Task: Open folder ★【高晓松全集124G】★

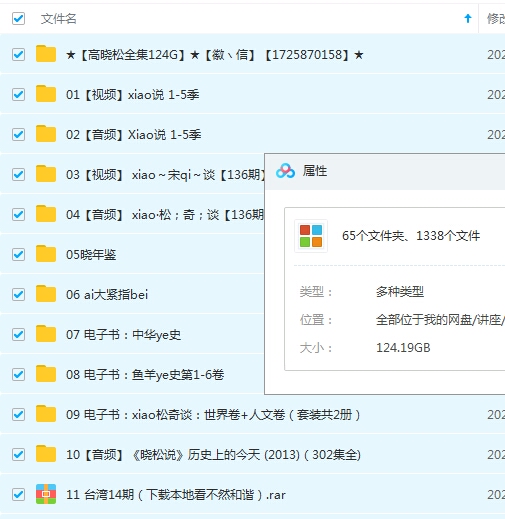Action: 215,55
